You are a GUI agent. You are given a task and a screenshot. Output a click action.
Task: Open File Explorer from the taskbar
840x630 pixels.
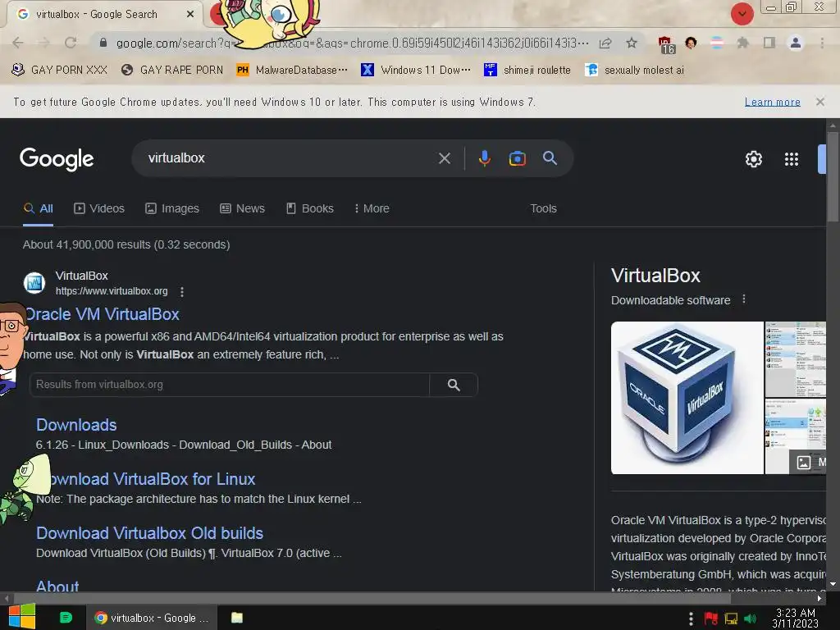click(237, 618)
